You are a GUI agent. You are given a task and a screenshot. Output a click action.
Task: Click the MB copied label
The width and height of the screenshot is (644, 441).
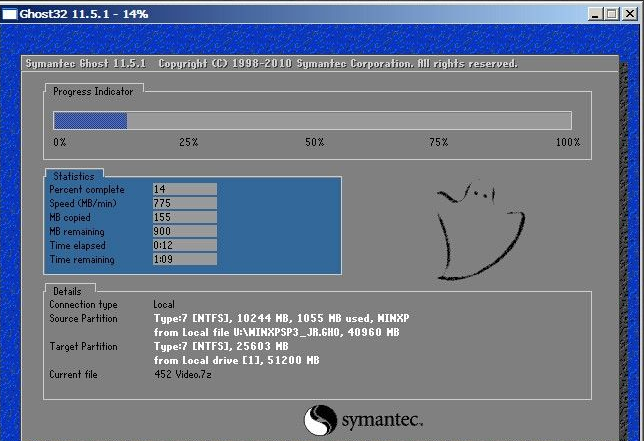pyautogui.click(x=70, y=218)
